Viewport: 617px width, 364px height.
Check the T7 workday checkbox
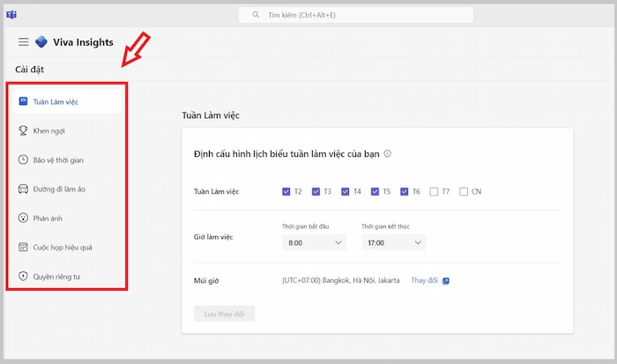coord(434,191)
